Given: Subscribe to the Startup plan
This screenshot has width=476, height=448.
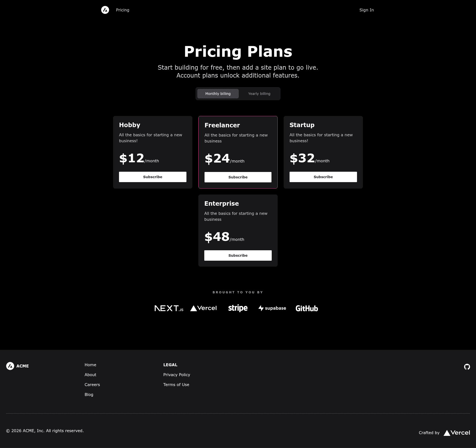Looking at the screenshot, I should click(x=323, y=177).
